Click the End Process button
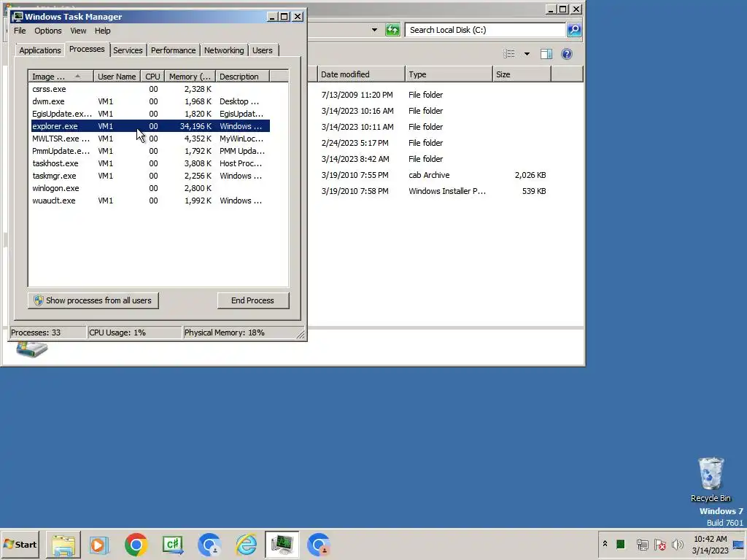The height and width of the screenshot is (560, 747). 252,300
